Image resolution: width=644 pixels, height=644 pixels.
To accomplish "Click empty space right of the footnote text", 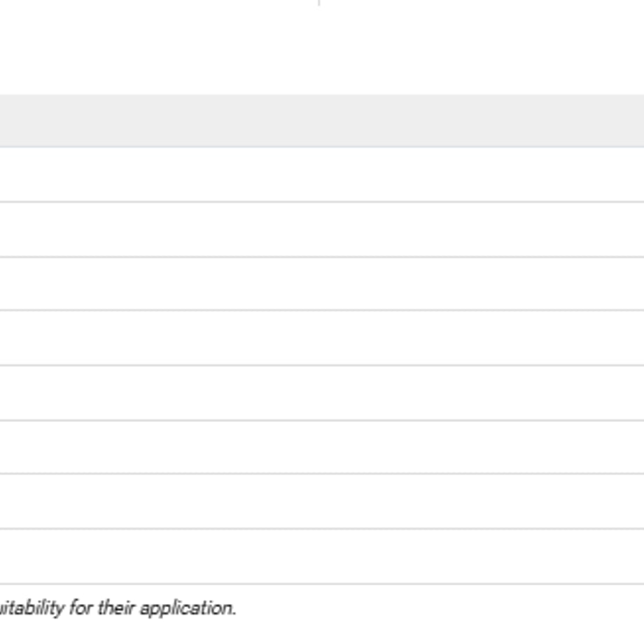I will 440,609.
